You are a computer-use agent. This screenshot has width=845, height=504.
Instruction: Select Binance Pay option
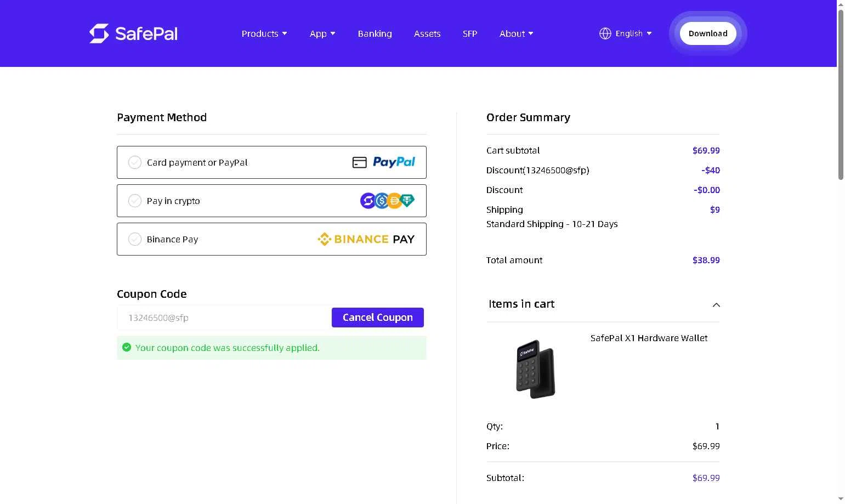271,239
